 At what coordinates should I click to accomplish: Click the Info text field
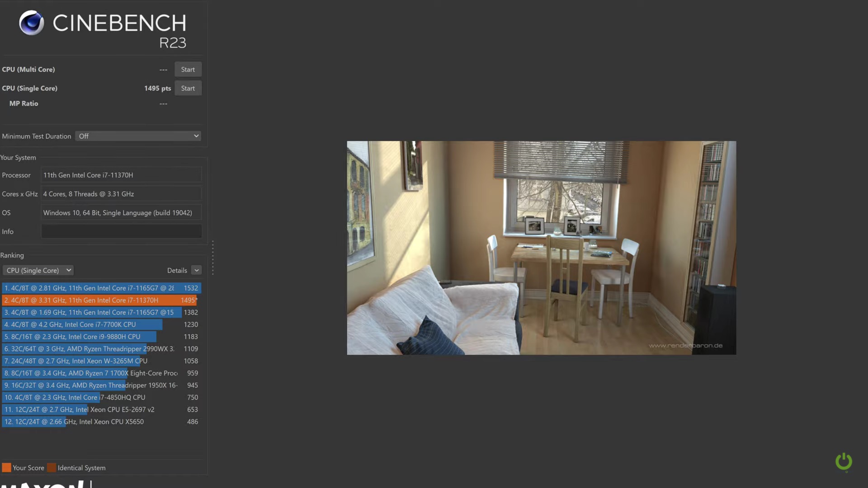coord(121,231)
